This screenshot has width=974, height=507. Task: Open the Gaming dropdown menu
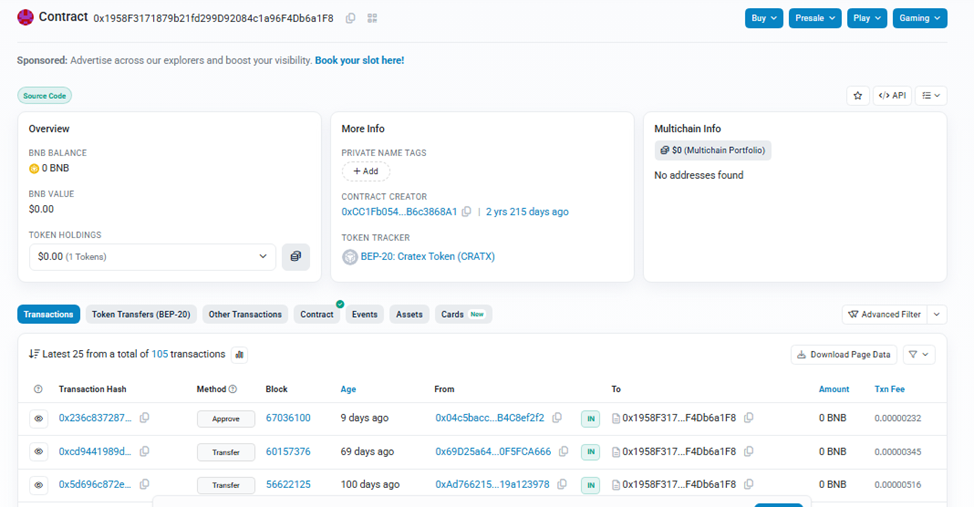pos(919,18)
